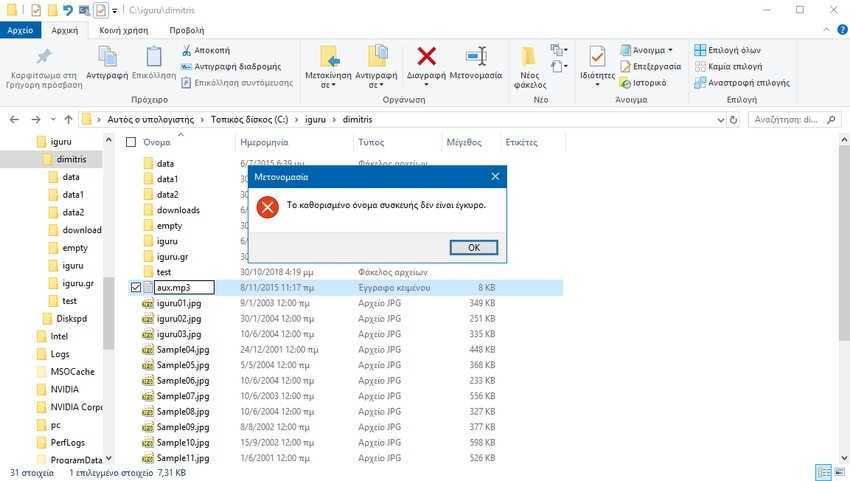Click the Αντιγραφή copy icon

pyautogui.click(x=107, y=57)
